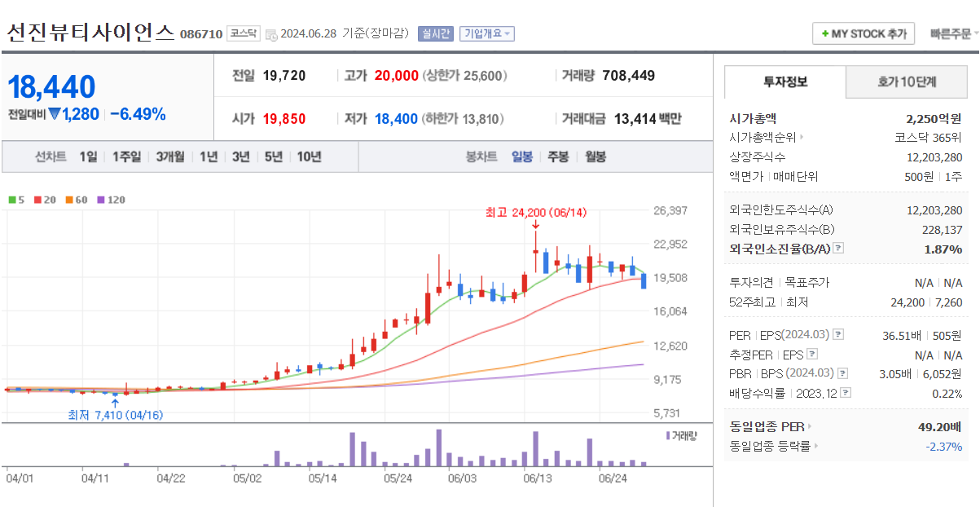The height and width of the screenshot is (507, 980).
Task: Click the 동일업종 PER value 49.20배
Action: (940, 426)
